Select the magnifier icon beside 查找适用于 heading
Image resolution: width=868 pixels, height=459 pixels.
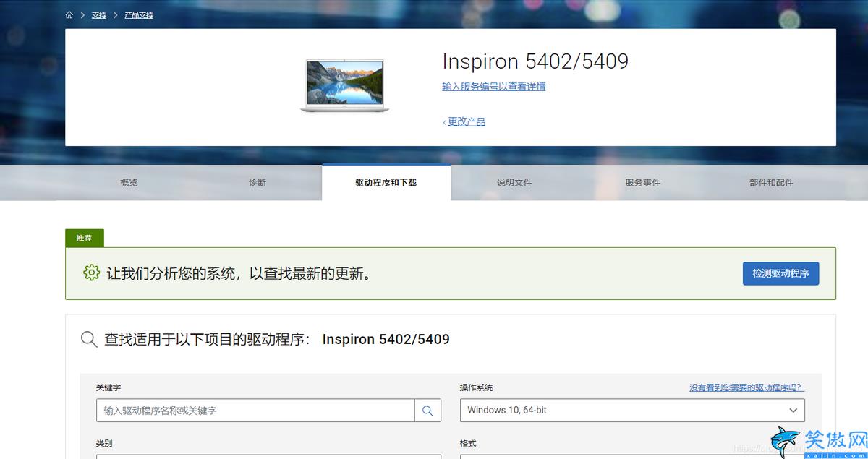pyautogui.click(x=89, y=339)
